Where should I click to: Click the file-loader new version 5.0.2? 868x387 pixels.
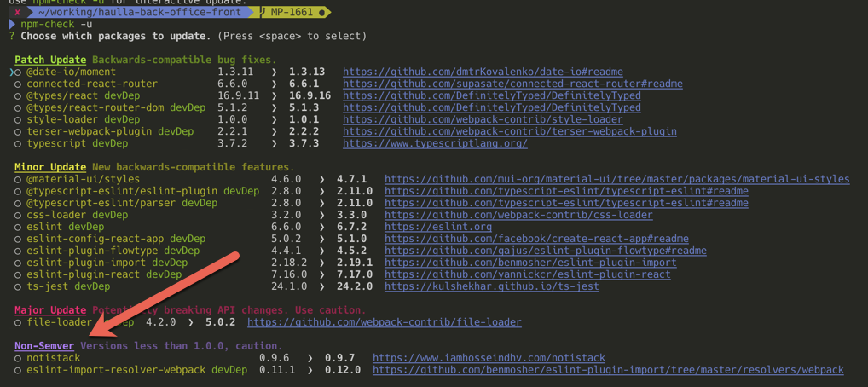point(220,322)
